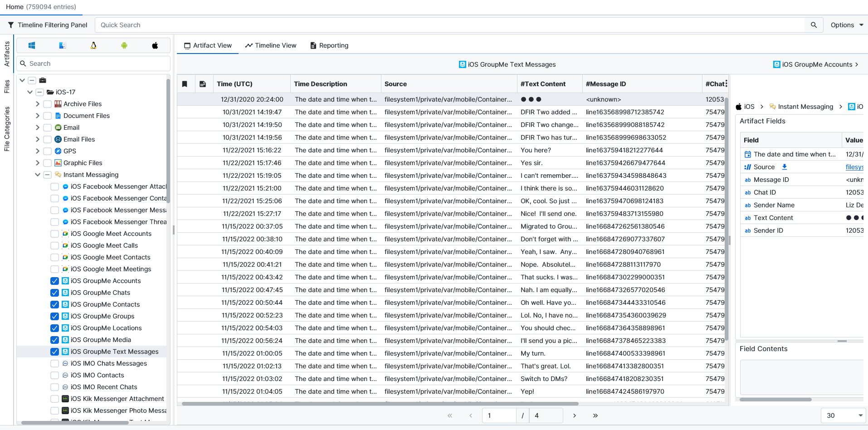
Task: Jump to the last page
Action: [x=595, y=415]
